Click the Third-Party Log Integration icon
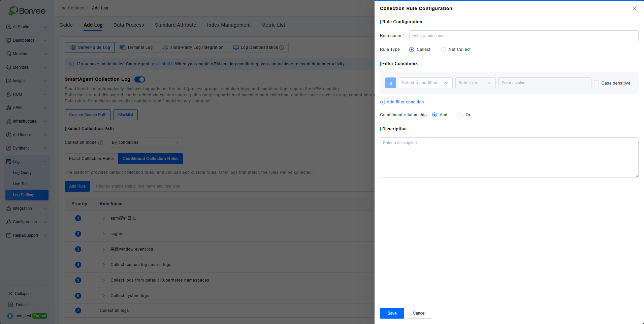644x324 pixels. (x=165, y=47)
